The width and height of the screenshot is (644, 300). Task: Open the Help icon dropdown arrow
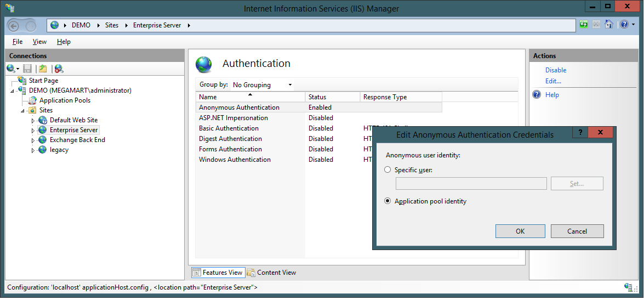(633, 25)
